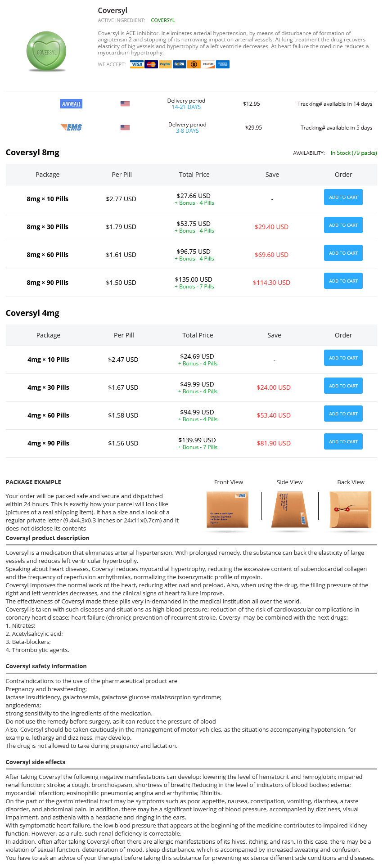Click the US flag beside Airmail
This screenshot has height=868, width=383.
pos(125,104)
